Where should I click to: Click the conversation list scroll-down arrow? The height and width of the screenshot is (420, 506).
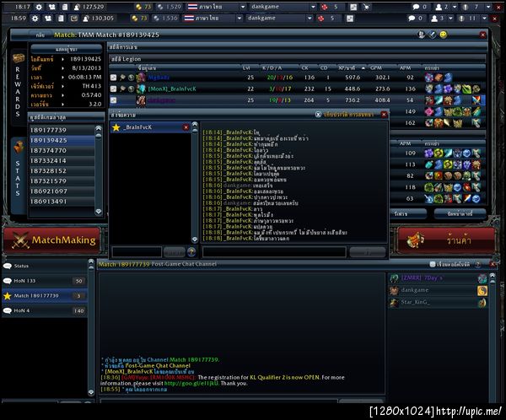[195, 240]
